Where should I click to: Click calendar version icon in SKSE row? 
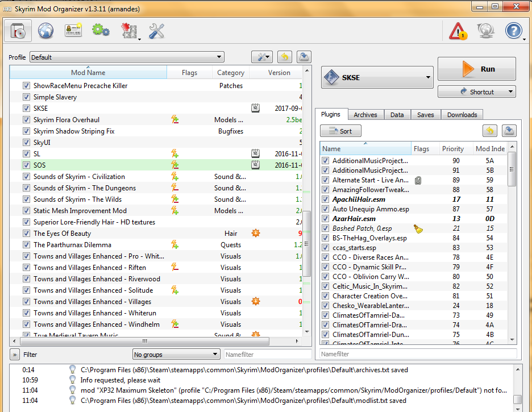[x=255, y=108]
